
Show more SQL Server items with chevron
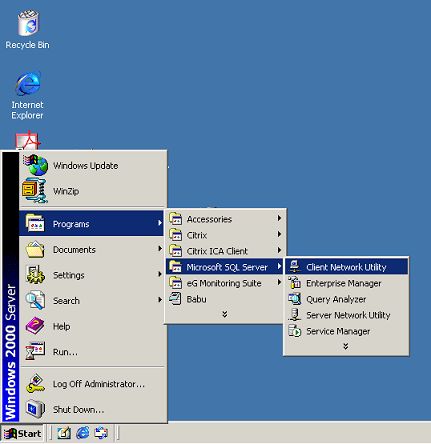pyautogui.click(x=346, y=346)
